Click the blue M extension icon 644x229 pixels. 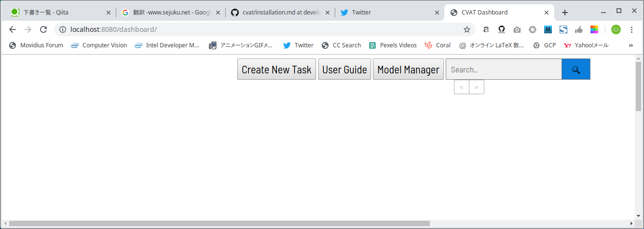[x=548, y=29]
